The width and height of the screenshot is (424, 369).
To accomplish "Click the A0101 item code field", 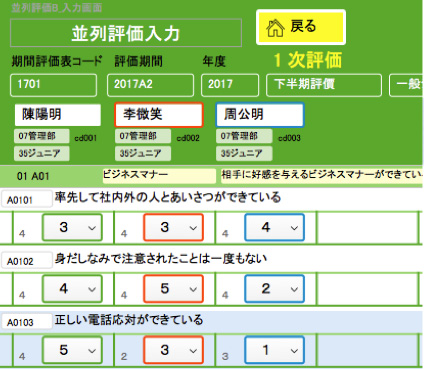I will click(27, 199).
